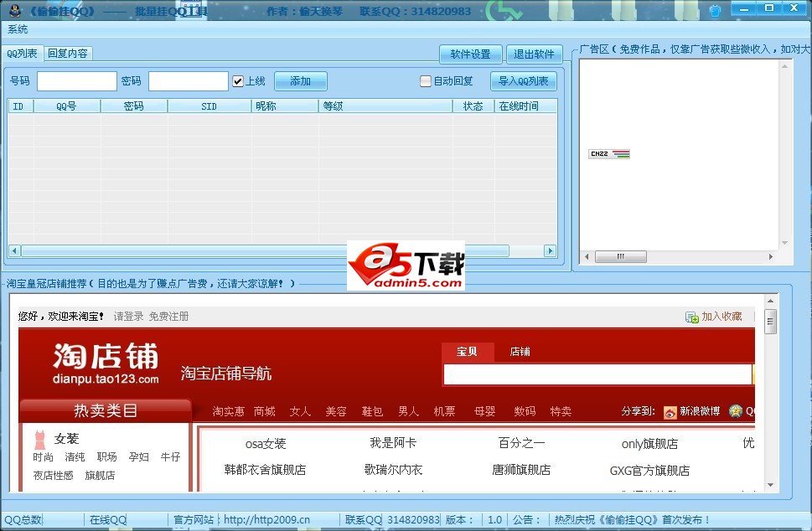Click the 请登录 link
Viewport: 812px width, 531px height.
[128, 317]
